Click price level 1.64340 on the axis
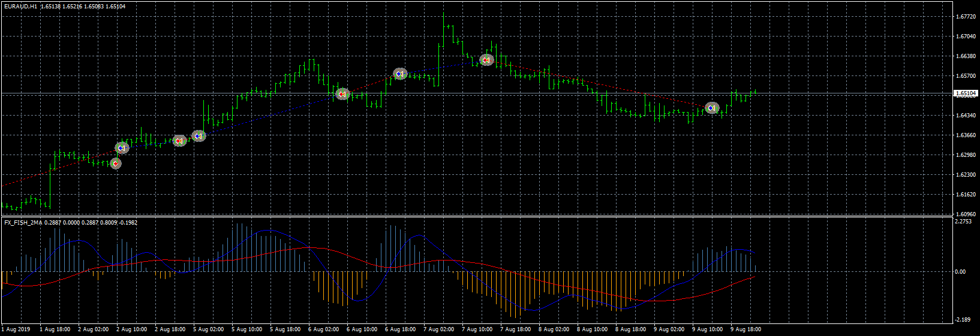The image size is (980, 336). [964, 116]
